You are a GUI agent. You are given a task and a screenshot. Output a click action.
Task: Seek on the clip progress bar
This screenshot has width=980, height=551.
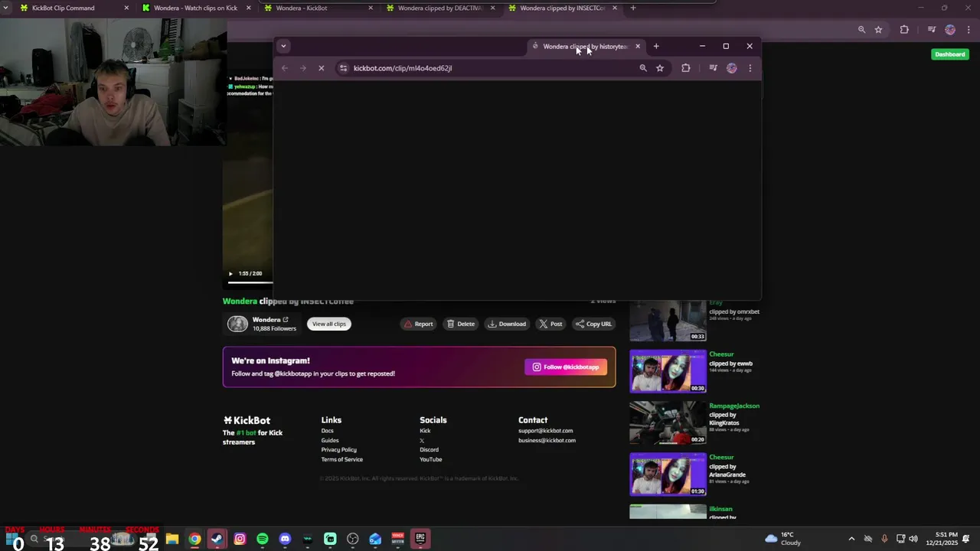tap(250, 282)
